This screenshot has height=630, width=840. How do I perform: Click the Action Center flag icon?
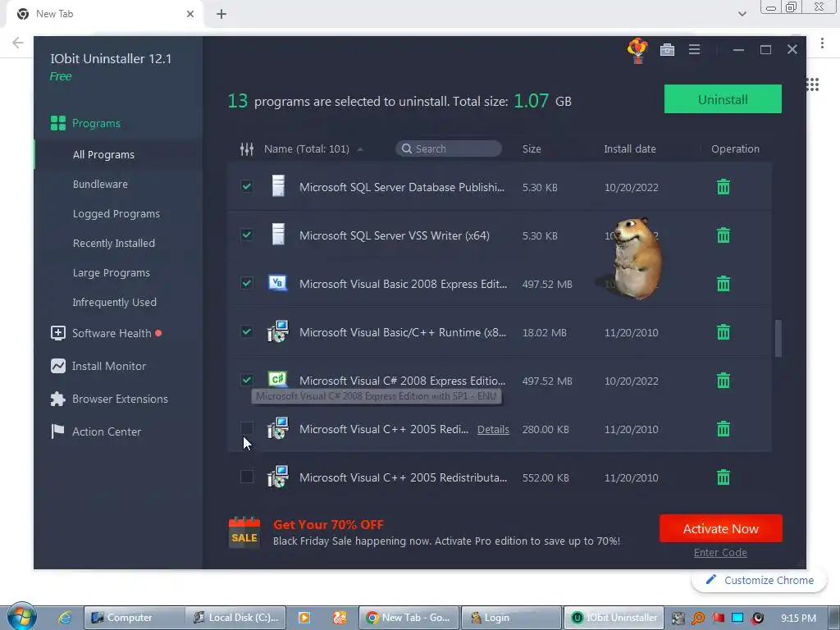[x=57, y=431]
